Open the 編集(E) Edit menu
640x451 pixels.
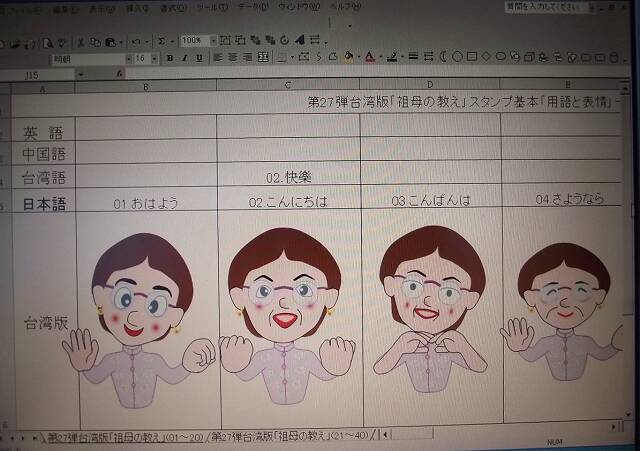(x=64, y=10)
